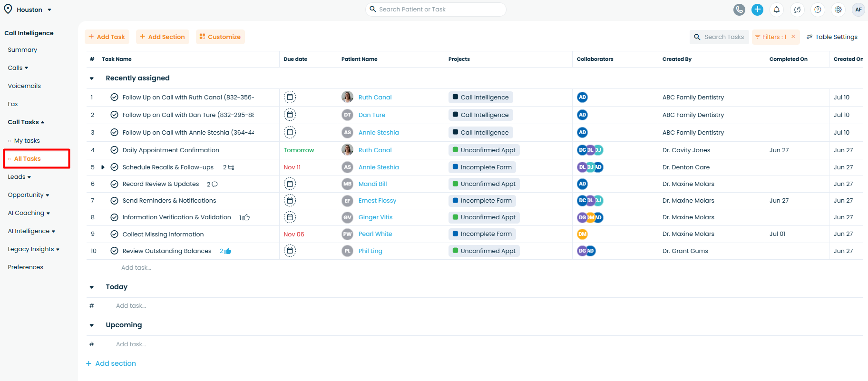This screenshot has height=381, width=868.
Task: Toggle completion circle for Collect Missing Information
Action: coord(114,234)
